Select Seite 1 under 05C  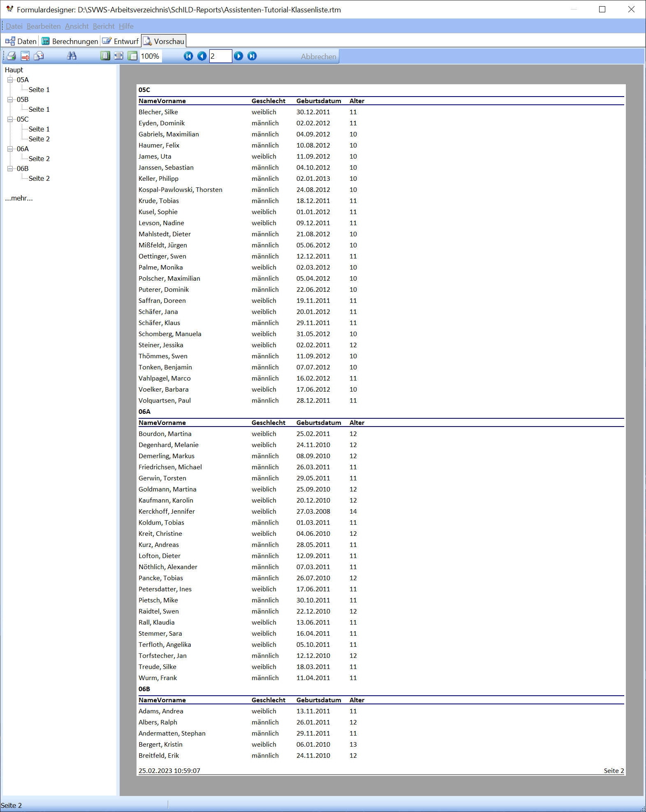(x=39, y=129)
